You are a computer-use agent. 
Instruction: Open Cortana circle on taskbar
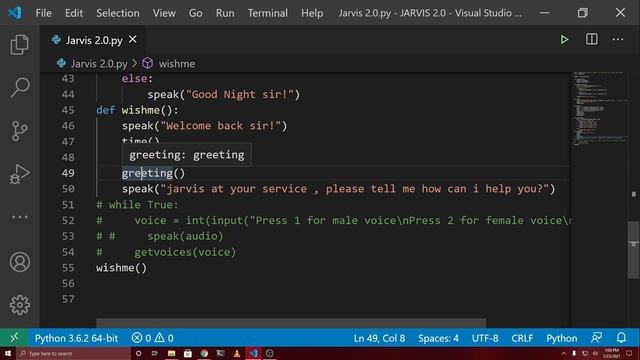click(x=138, y=353)
